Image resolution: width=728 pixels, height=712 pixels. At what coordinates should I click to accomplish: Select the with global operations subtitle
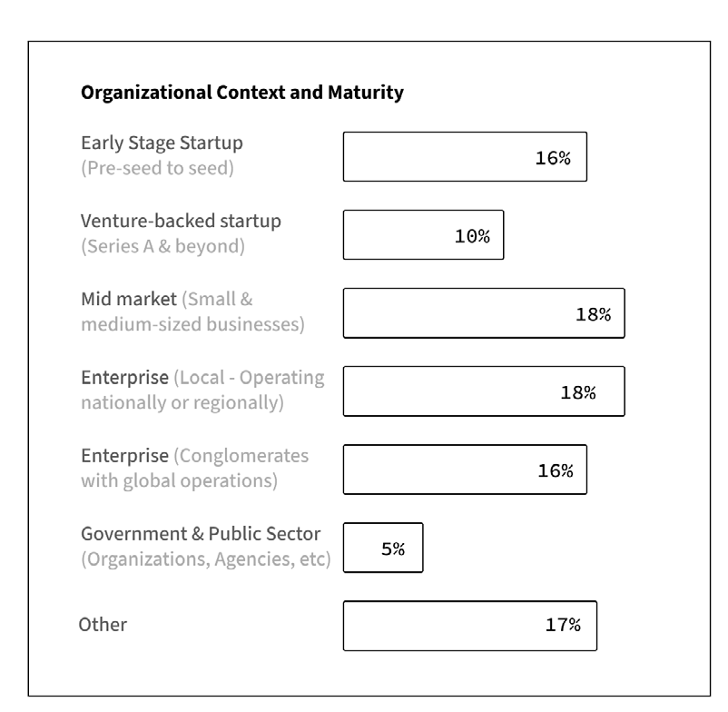(x=179, y=480)
